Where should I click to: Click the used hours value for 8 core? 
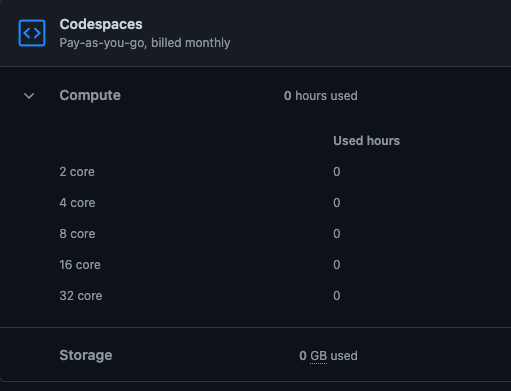coord(337,234)
